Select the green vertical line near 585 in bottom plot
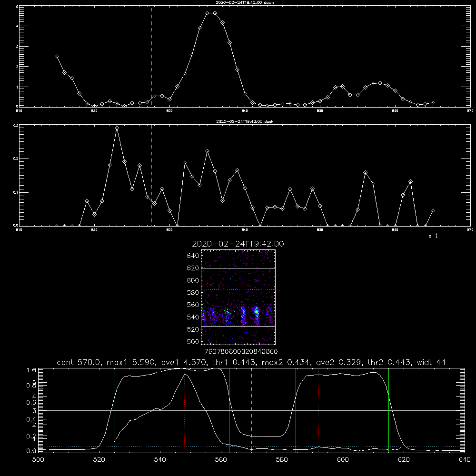 pos(296,410)
